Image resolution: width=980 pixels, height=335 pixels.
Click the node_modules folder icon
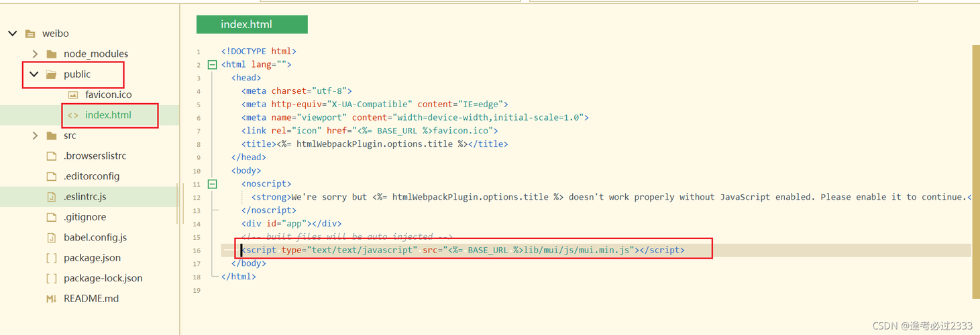click(52, 54)
